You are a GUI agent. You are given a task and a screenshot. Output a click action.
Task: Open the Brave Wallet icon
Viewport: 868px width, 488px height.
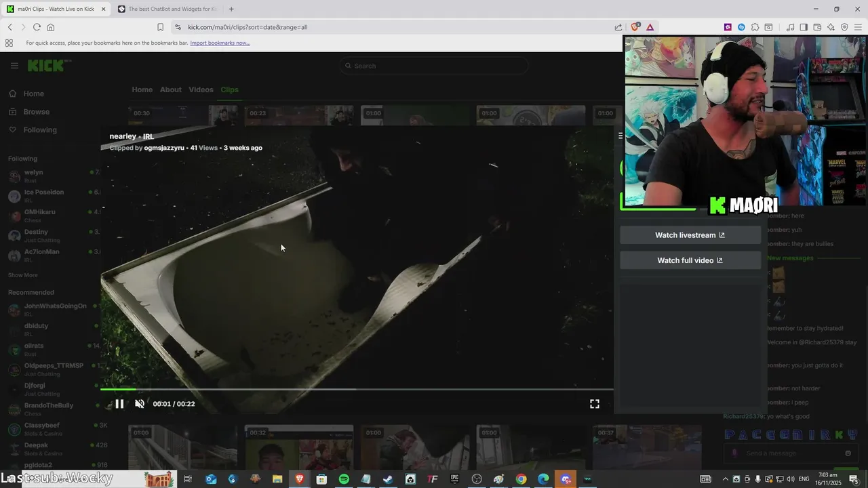click(817, 27)
